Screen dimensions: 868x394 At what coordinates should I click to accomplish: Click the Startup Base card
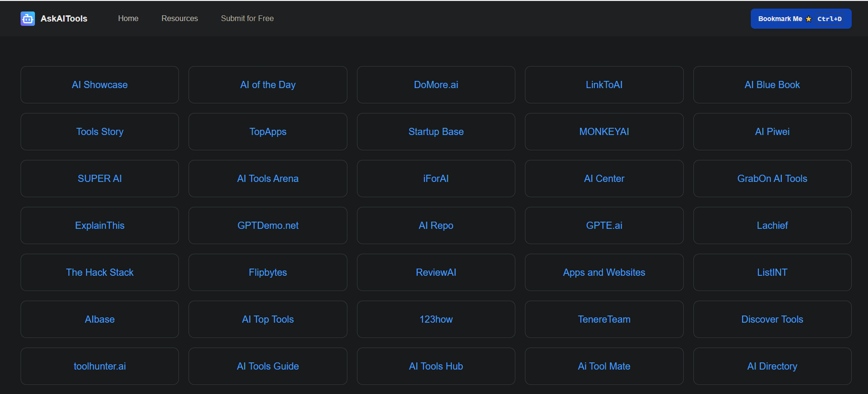(x=436, y=132)
